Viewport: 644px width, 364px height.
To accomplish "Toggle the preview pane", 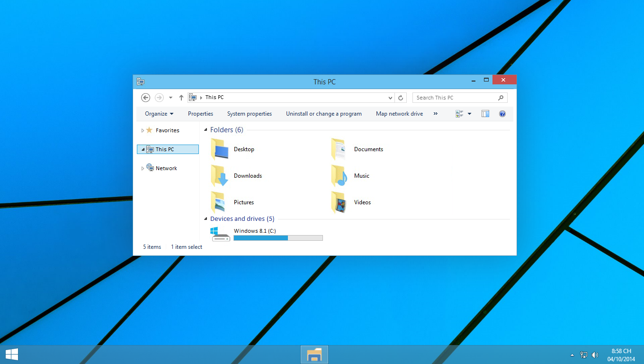I will pyautogui.click(x=485, y=114).
